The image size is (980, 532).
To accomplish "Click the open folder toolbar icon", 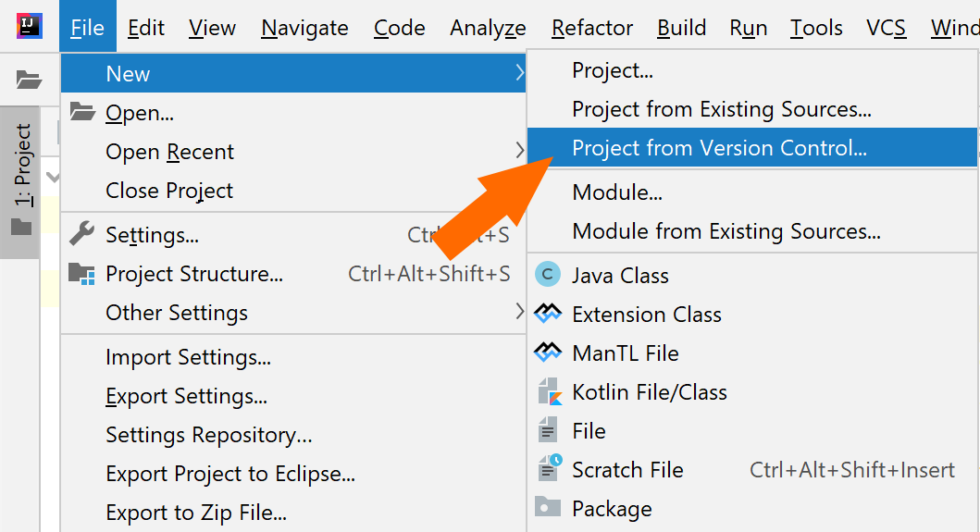I will click(29, 80).
